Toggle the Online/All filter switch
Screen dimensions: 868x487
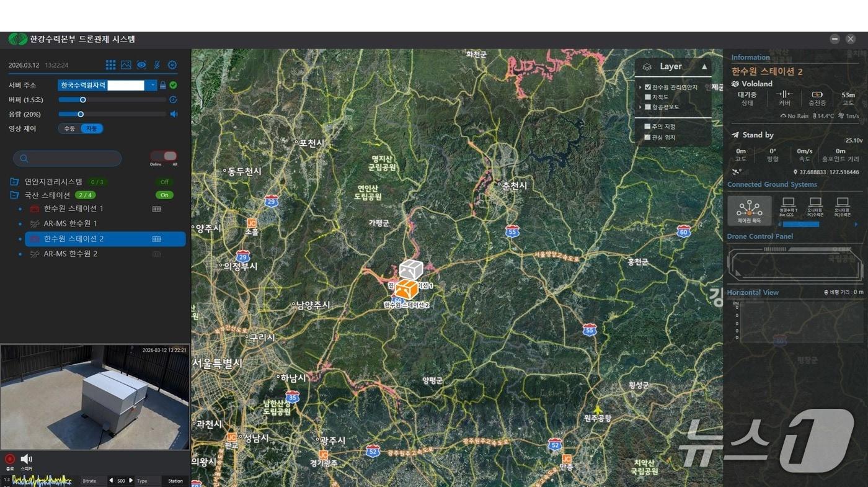pos(164,156)
